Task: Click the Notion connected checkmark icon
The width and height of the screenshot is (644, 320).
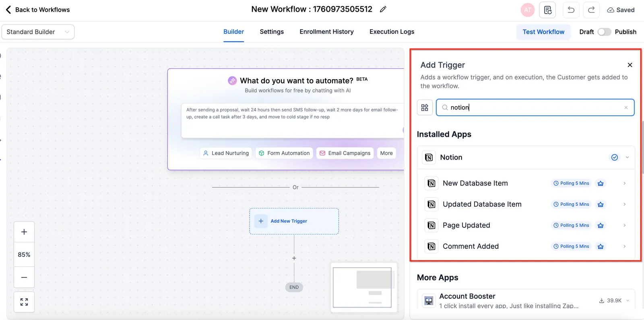Action: click(615, 158)
